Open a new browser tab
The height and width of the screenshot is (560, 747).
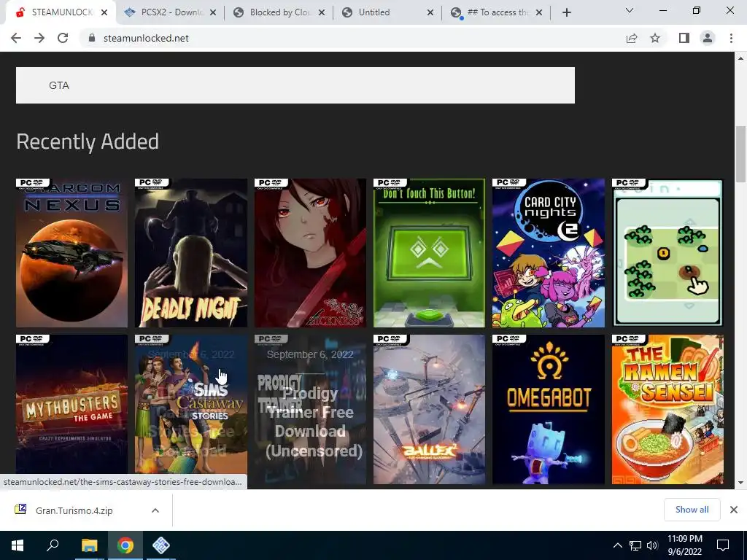(x=566, y=12)
